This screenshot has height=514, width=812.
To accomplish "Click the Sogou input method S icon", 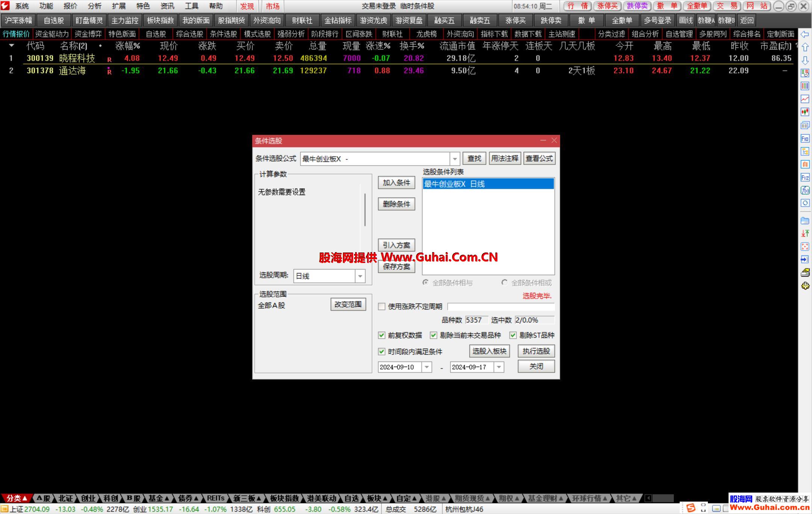I will pos(691,508).
